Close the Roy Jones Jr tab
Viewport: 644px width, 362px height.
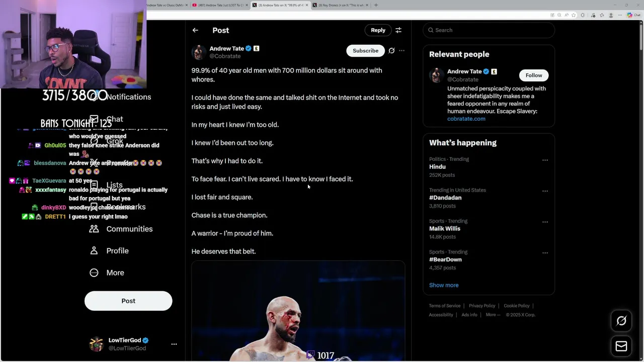(x=367, y=5)
